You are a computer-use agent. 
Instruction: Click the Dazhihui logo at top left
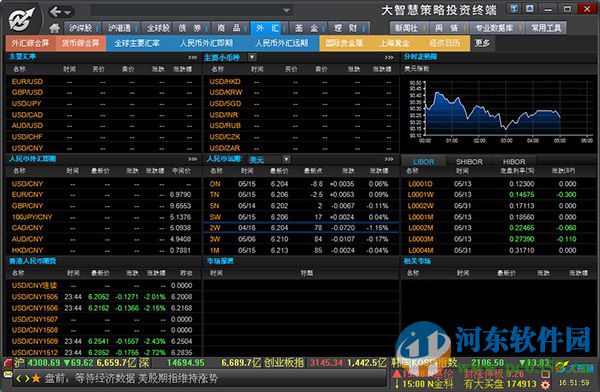[22, 19]
